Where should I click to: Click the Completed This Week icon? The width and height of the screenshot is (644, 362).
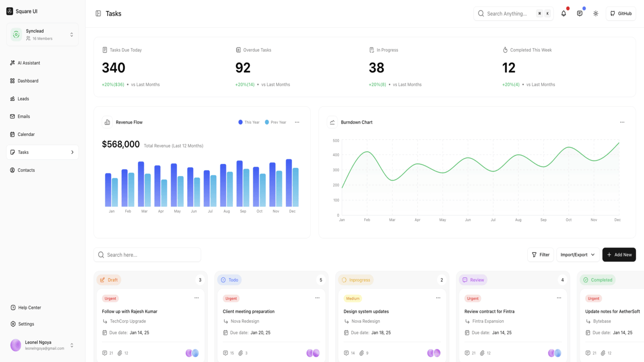click(505, 50)
